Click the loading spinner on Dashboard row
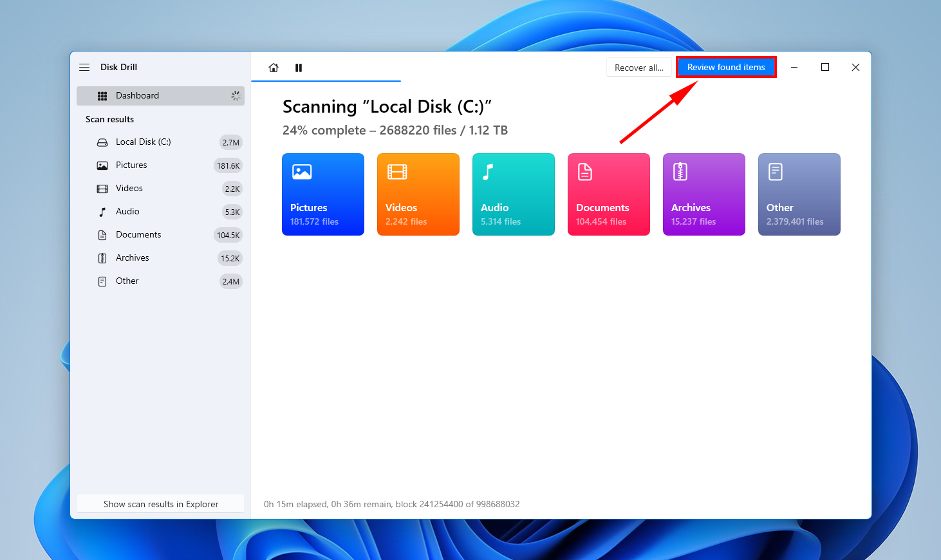This screenshot has height=560, width=941. (236, 96)
